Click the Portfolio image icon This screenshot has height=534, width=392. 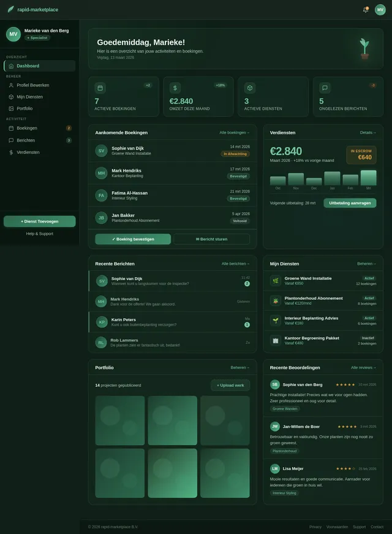(x=11, y=109)
